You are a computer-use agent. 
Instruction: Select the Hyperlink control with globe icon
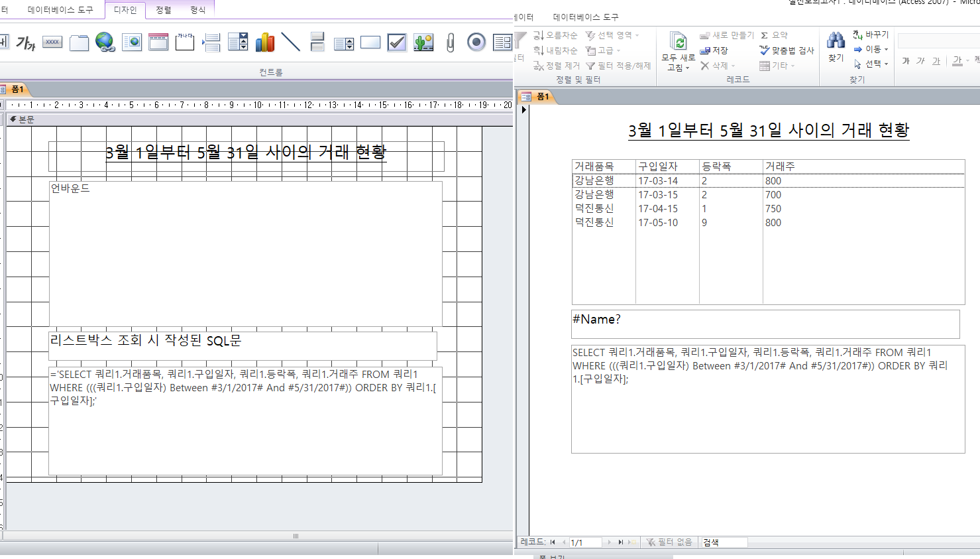tap(105, 42)
